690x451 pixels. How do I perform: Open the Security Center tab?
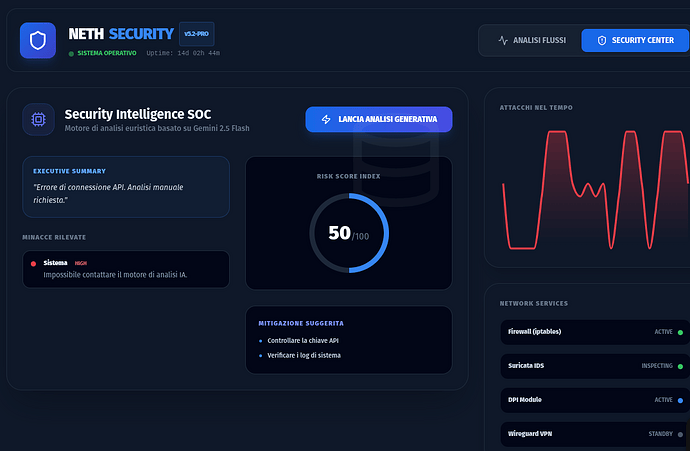click(x=635, y=41)
